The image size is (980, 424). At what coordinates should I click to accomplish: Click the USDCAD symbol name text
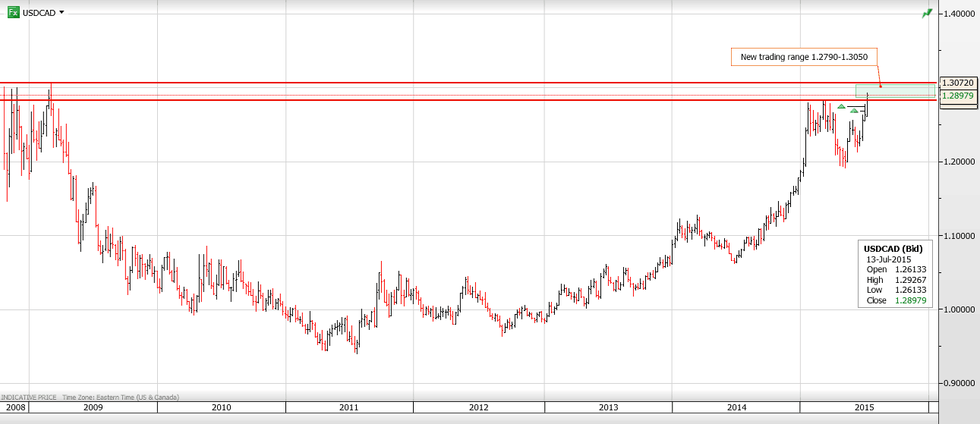pos(39,13)
